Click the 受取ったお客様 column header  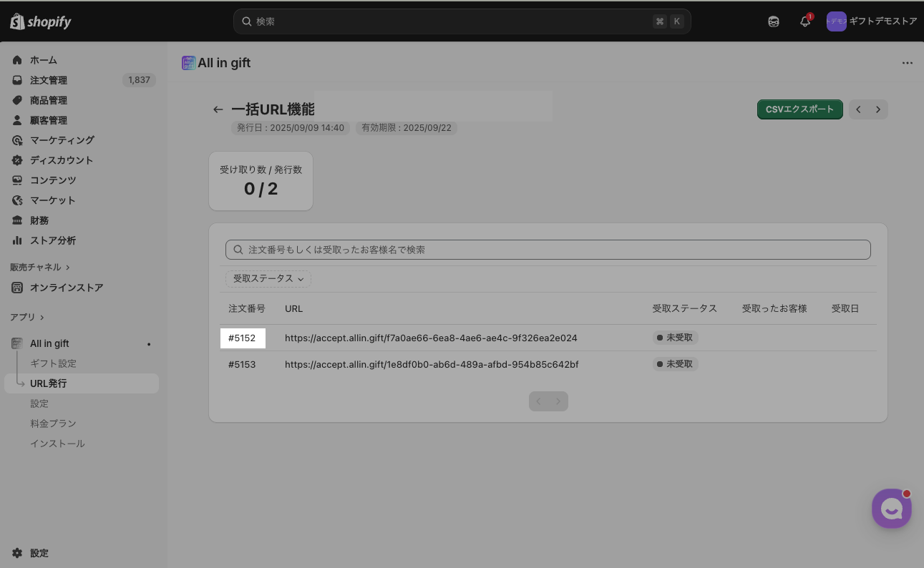774,308
